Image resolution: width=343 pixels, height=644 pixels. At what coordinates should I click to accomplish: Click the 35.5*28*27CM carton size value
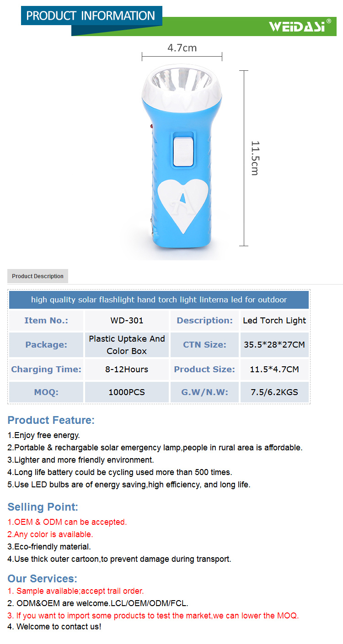tap(274, 345)
